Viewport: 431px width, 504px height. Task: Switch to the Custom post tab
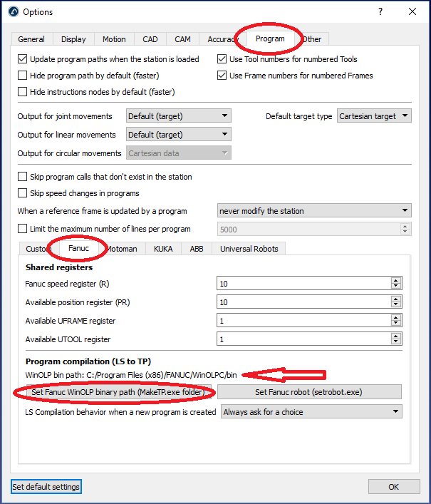click(x=38, y=249)
